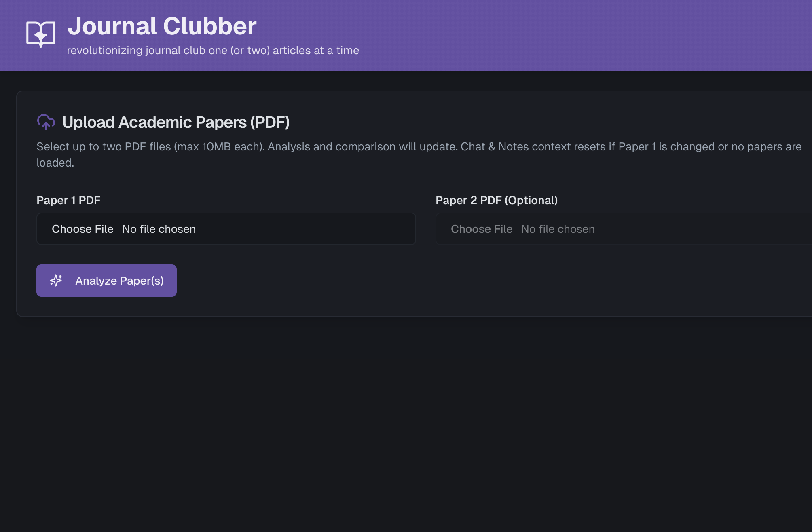Click 'No file chosen' text for Paper 1
Screen dimensions: 812x532
(159, 229)
